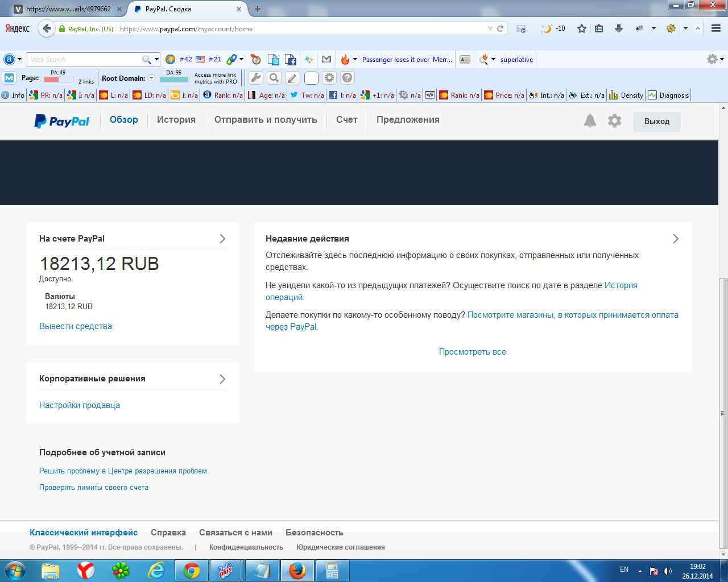The width and height of the screenshot is (728, 582).
Task: Open the calculator from the taskbar
Action: (332, 571)
